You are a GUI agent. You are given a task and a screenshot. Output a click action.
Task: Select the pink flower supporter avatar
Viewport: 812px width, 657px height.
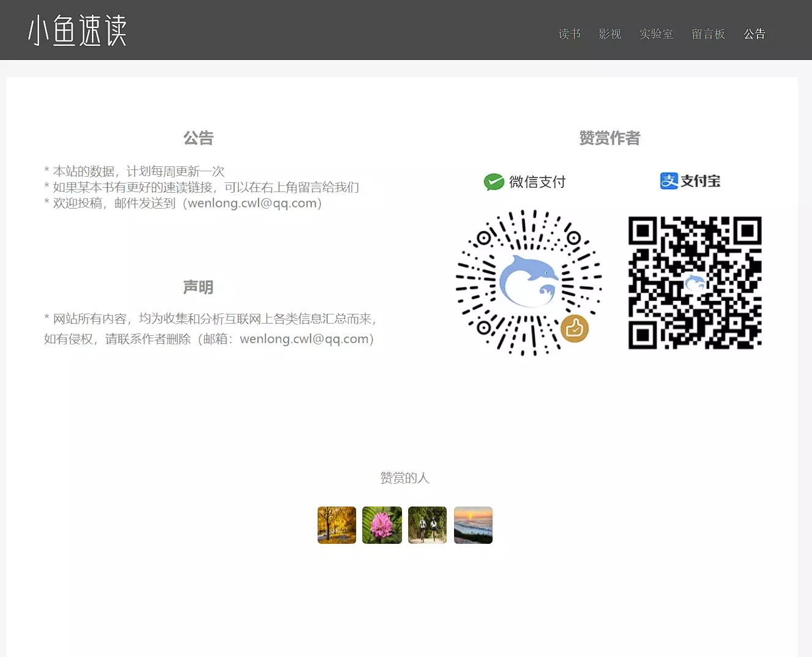(382, 525)
